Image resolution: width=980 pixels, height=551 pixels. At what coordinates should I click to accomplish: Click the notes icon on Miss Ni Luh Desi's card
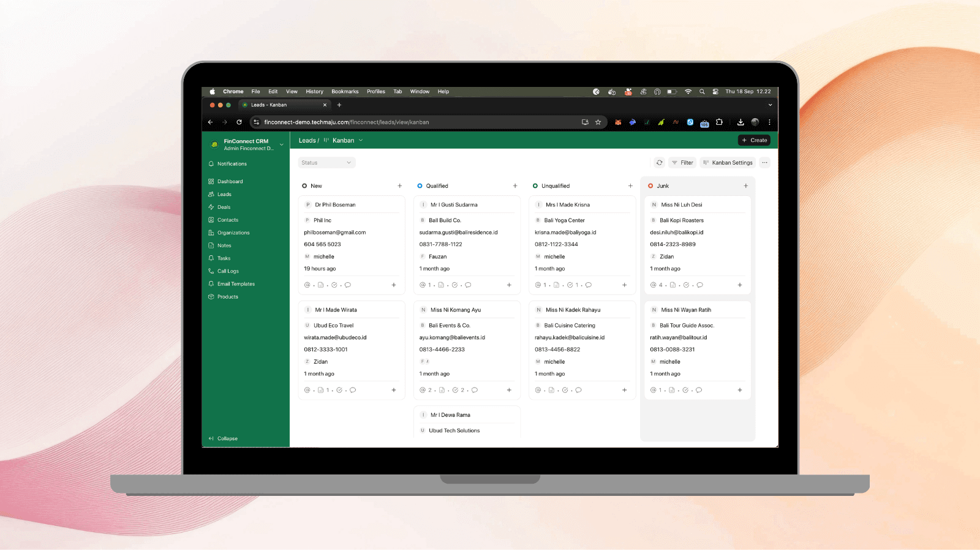tap(673, 285)
